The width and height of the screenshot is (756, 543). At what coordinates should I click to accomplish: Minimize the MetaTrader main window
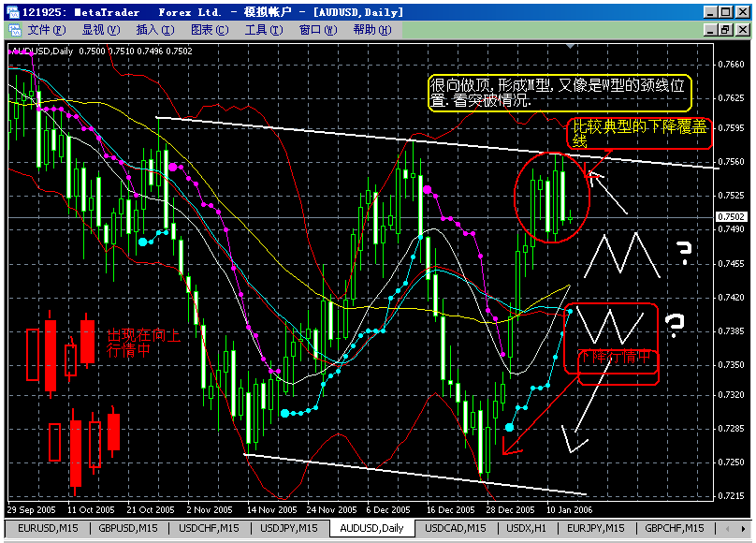click(710, 12)
